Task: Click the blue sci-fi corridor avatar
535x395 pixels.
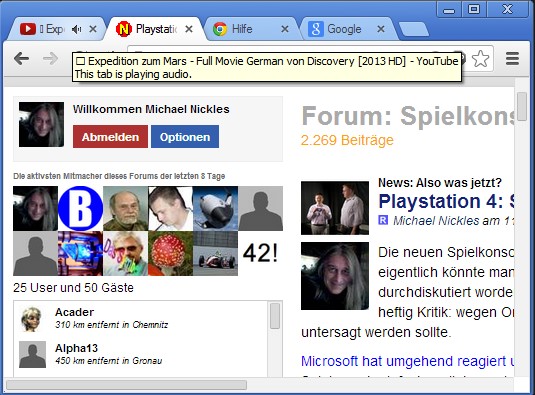Action: point(81,253)
